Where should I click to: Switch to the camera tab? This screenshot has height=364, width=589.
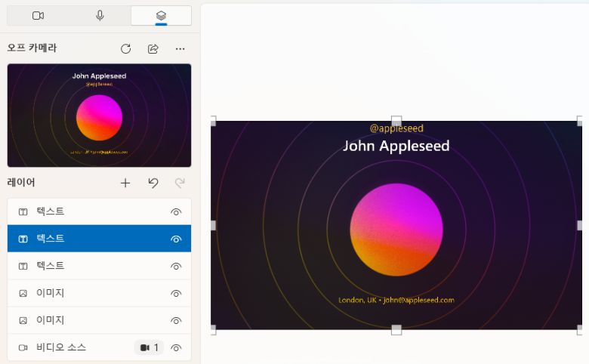point(38,16)
